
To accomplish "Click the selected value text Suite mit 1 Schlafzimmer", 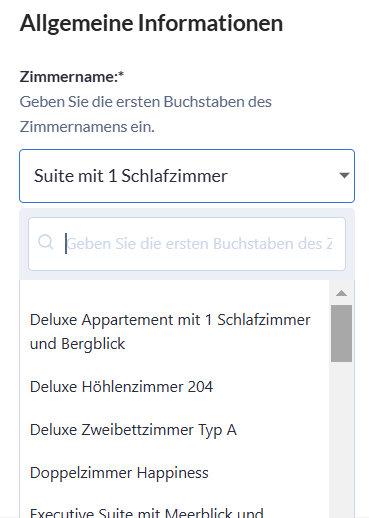I will 131,176.
